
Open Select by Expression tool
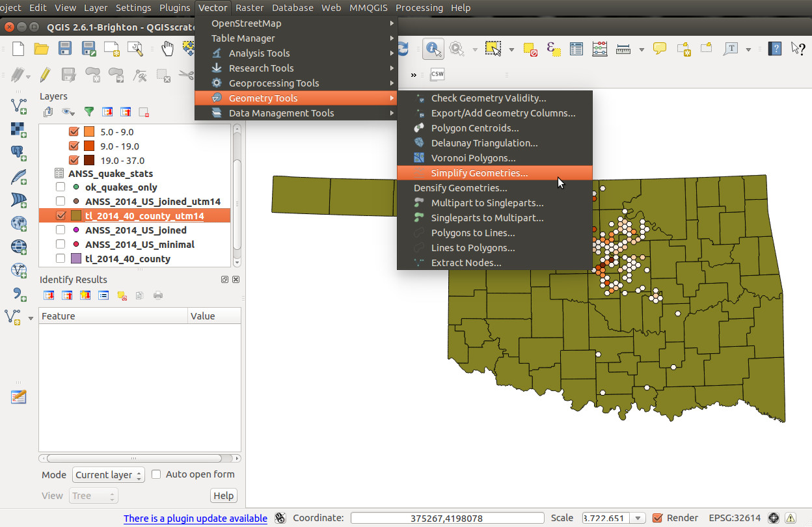554,49
